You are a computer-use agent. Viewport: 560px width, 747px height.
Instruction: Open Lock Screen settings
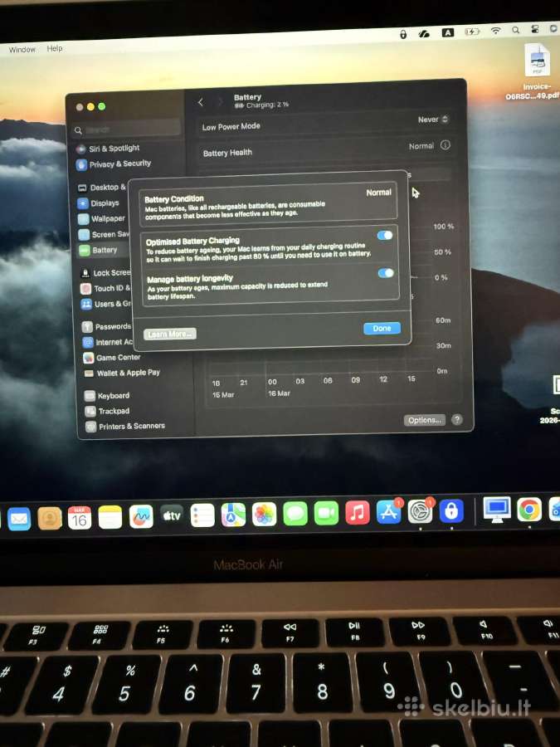105,272
